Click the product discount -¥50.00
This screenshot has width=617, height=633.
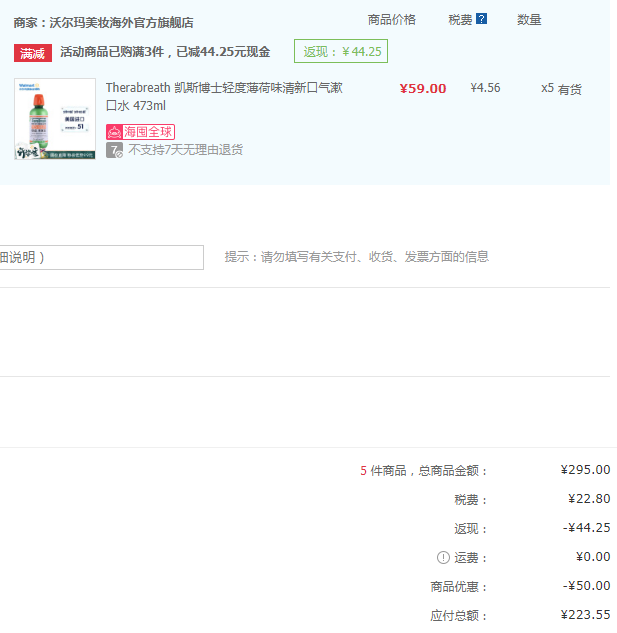[x=586, y=586]
